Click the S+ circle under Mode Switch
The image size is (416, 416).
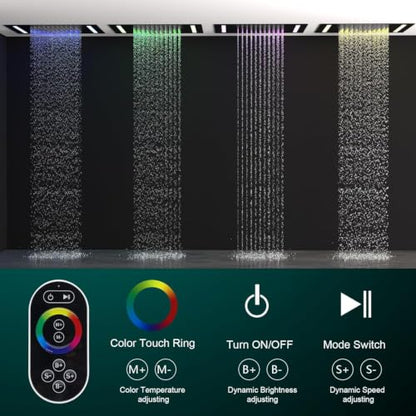343,369
